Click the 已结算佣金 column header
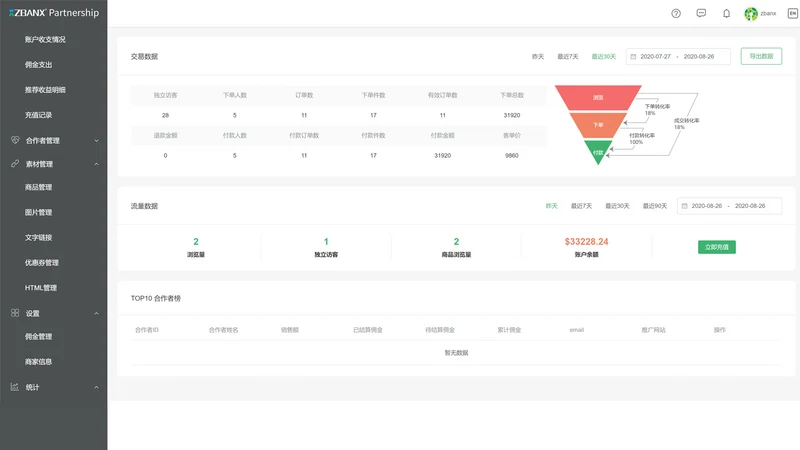This screenshot has height=450, width=800. pyautogui.click(x=368, y=330)
